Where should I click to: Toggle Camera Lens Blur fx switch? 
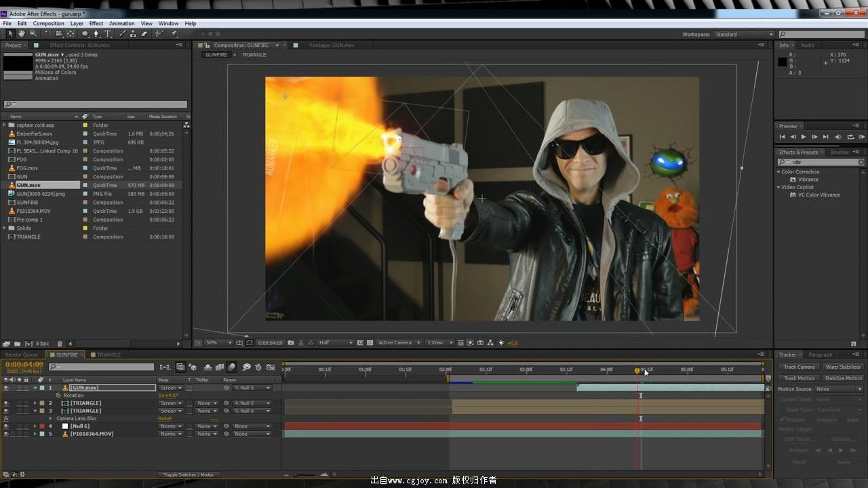click(x=6, y=419)
